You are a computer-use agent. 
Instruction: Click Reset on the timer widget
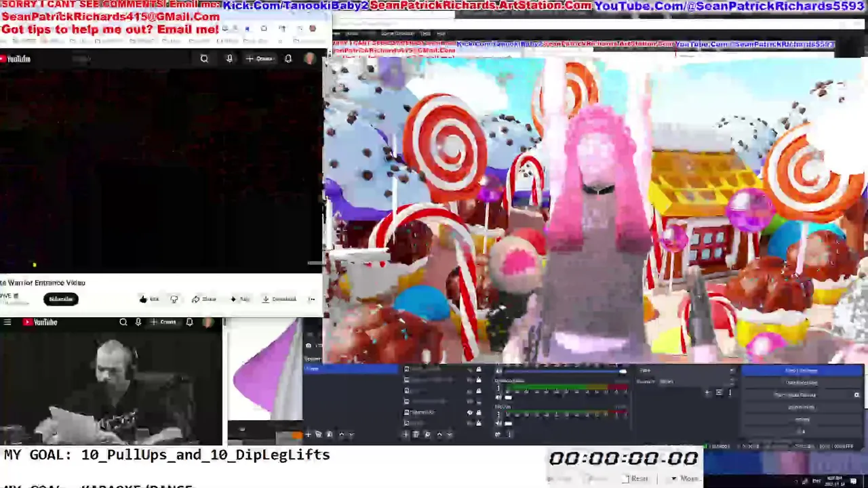636,479
